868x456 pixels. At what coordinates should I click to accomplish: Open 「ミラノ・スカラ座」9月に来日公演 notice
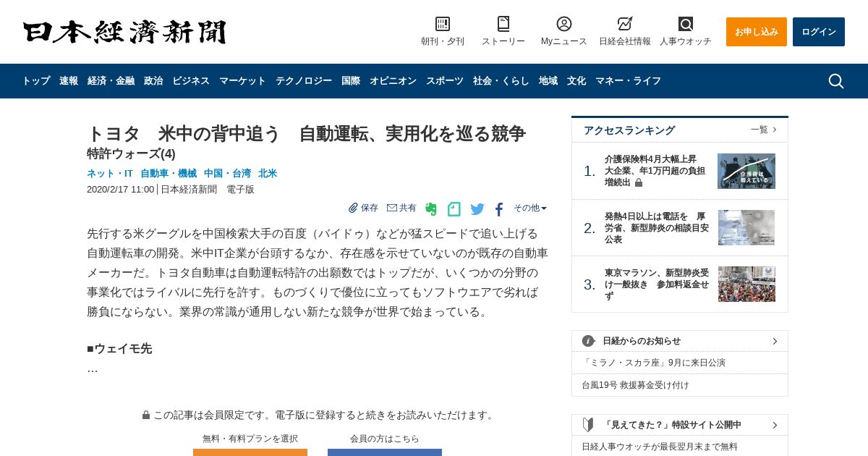point(654,363)
